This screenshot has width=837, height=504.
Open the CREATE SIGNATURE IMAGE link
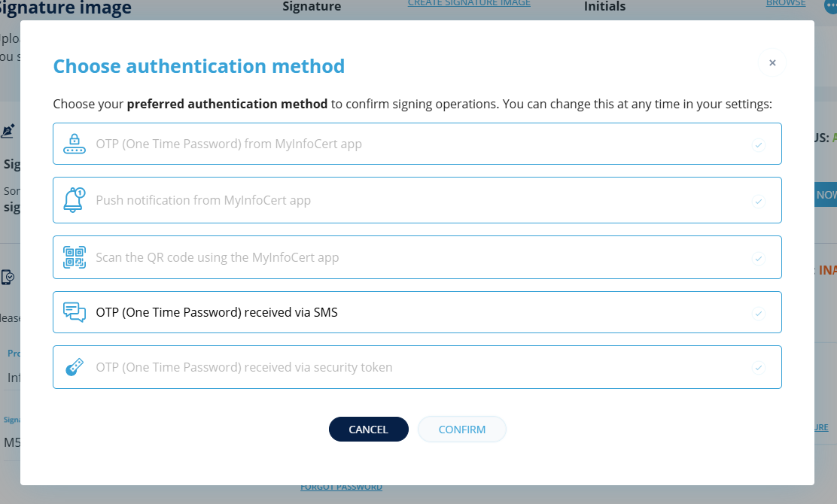tap(469, 4)
